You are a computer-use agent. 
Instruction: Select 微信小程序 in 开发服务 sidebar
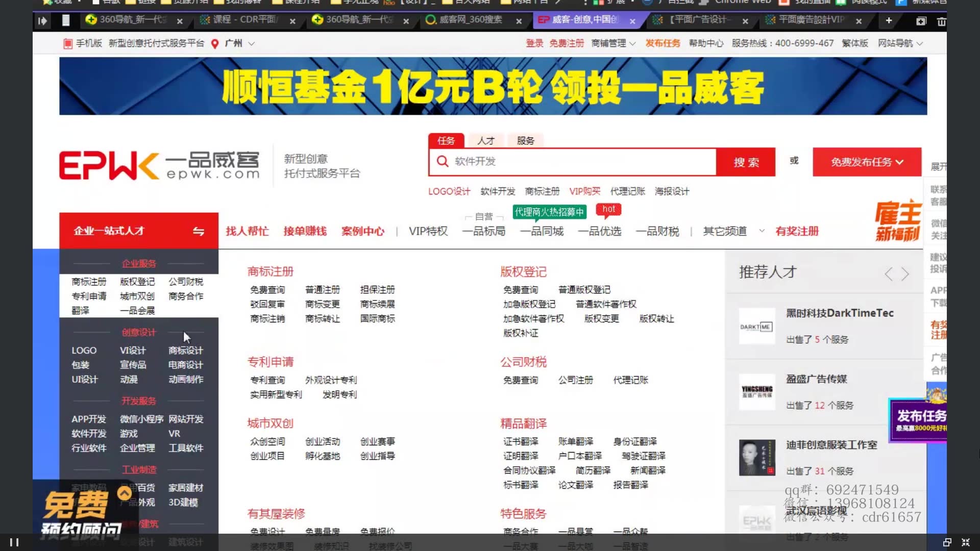[141, 419]
